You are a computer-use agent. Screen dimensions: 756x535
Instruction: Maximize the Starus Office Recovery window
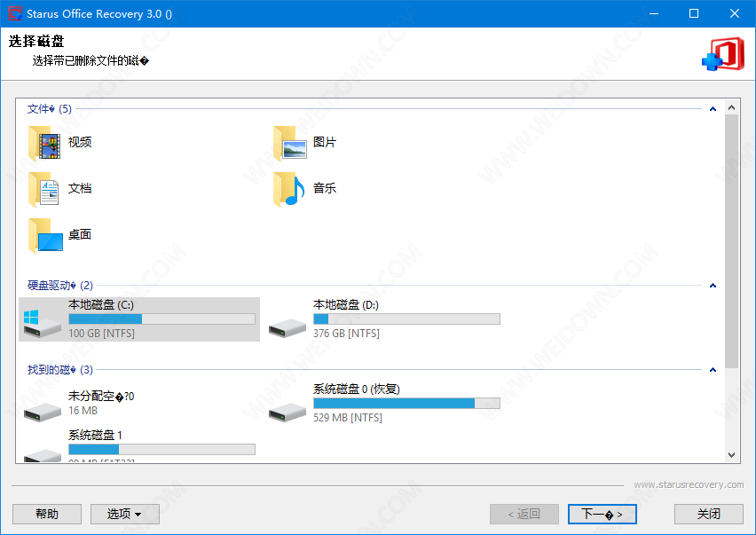(x=694, y=13)
